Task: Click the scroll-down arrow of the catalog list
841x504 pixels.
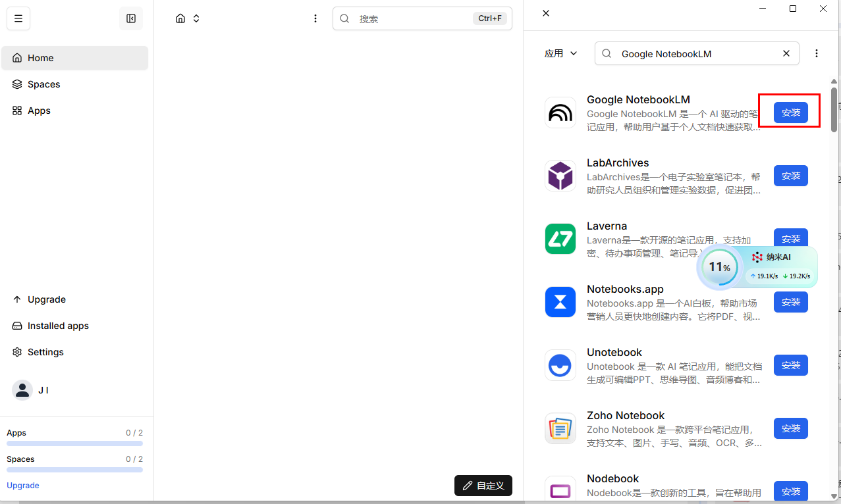Action: click(834, 497)
